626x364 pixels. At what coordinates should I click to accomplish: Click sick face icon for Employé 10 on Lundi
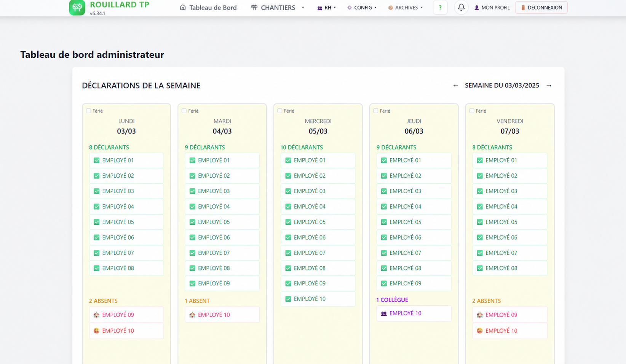coord(96,331)
